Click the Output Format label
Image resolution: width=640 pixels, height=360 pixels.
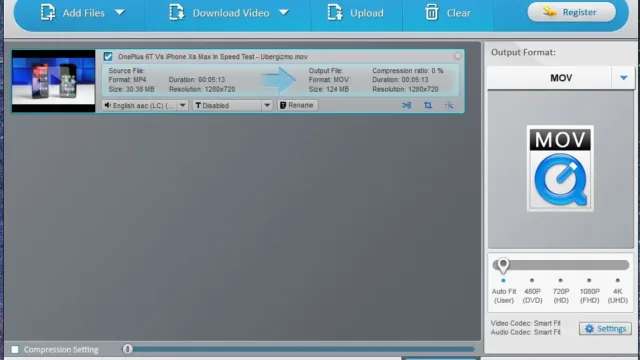[523, 52]
